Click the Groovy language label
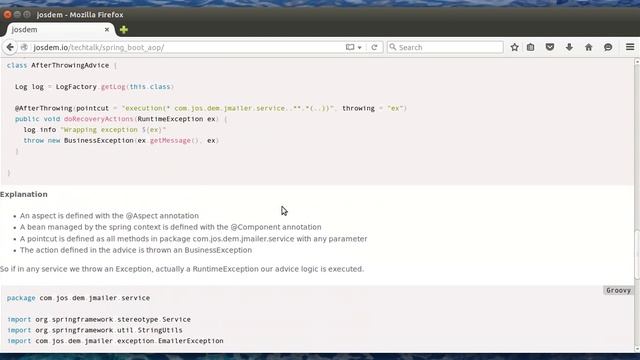Viewport: 640px width, 360px height. pyautogui.click(x=618, y=290)
